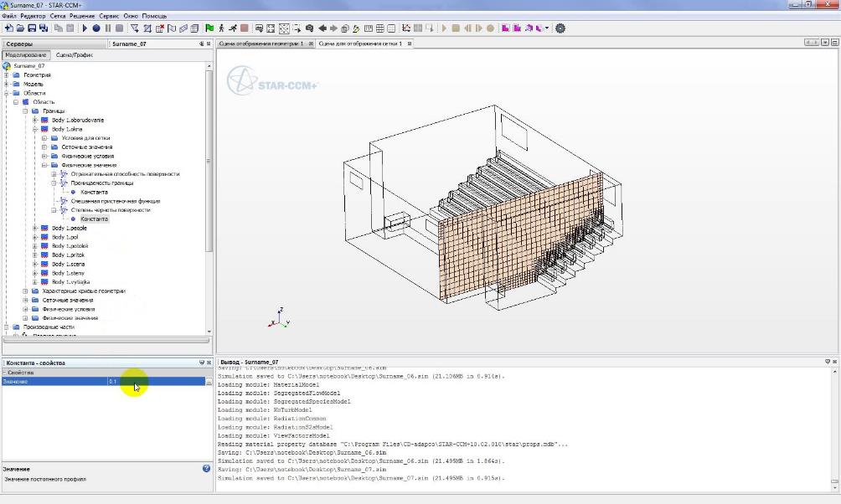The height and width of the screenshot is (504, 841).
Task: Expand the Модель tree node
Action: tap(7, 84)
